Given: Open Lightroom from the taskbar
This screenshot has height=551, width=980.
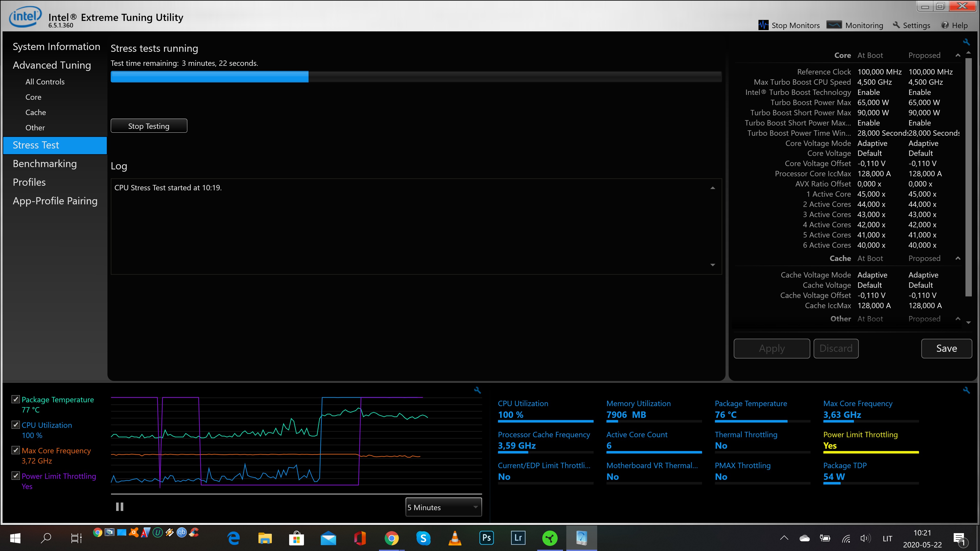Looking at the screenshot, I should pos(518,538).
